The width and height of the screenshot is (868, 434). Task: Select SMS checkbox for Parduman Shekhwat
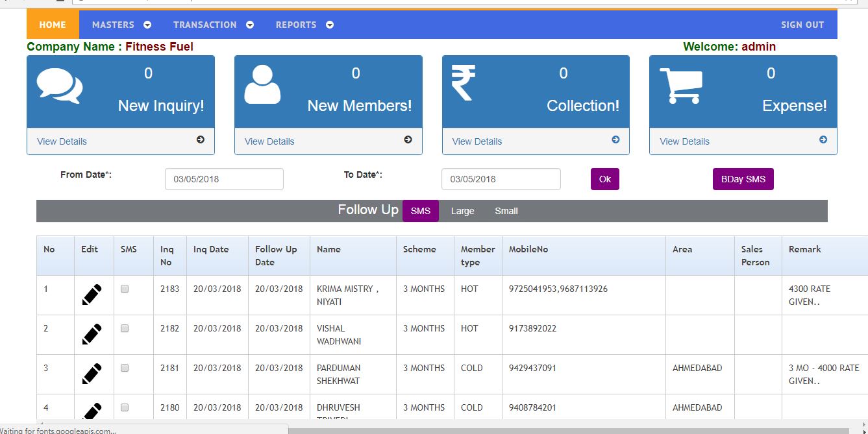click(125, 368)
